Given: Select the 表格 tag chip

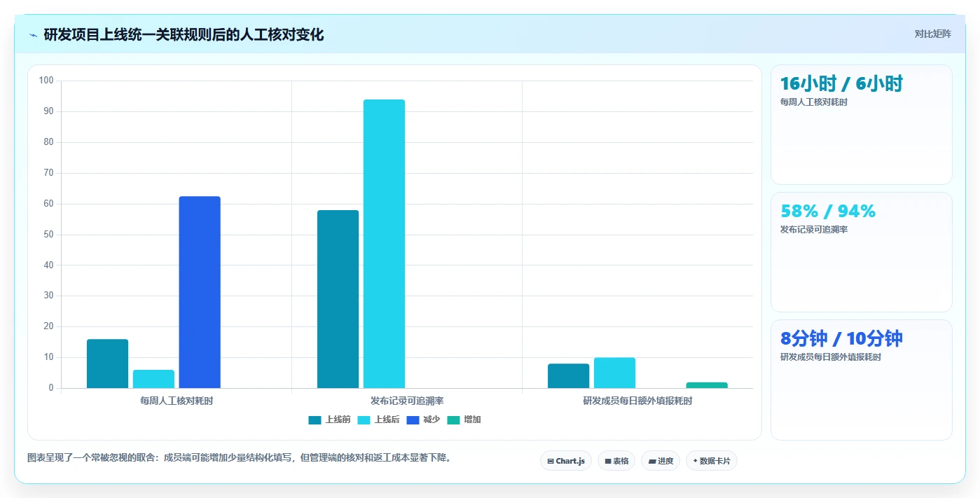Looking at the screenshot, I should pos(616,461).
